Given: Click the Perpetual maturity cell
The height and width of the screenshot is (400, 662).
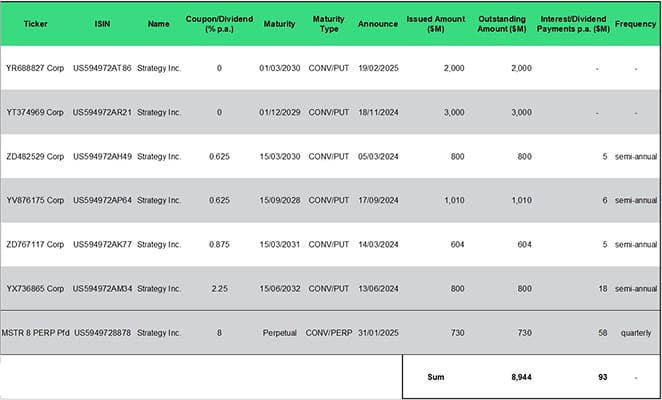Looking at the screenshot, I should pyautogui.click(x=279, y=333).
